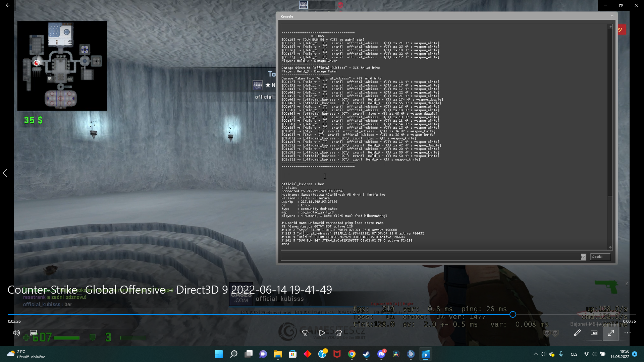
Task: Open the video edit pencil tool
Action: [x=577, y=333]
